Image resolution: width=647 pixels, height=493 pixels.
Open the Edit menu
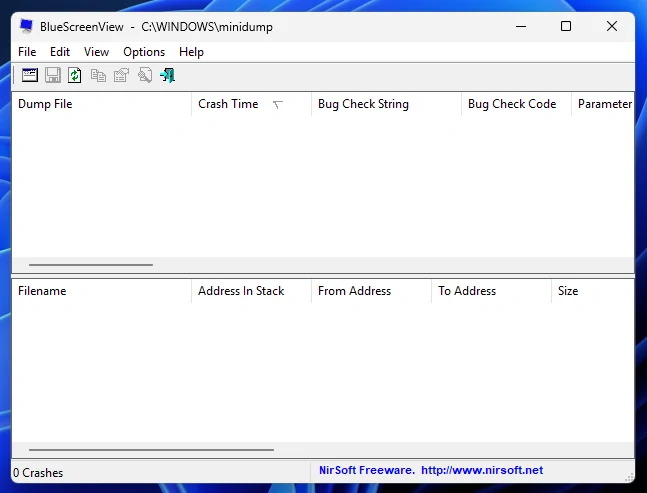[x=60, y=52]
